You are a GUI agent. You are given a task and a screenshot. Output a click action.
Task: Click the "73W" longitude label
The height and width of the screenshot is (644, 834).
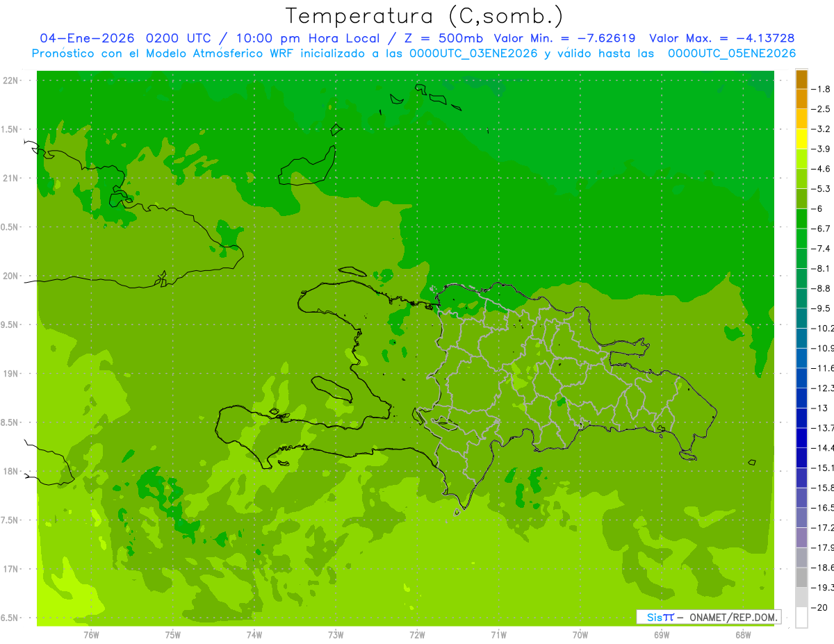coord(336,635)
